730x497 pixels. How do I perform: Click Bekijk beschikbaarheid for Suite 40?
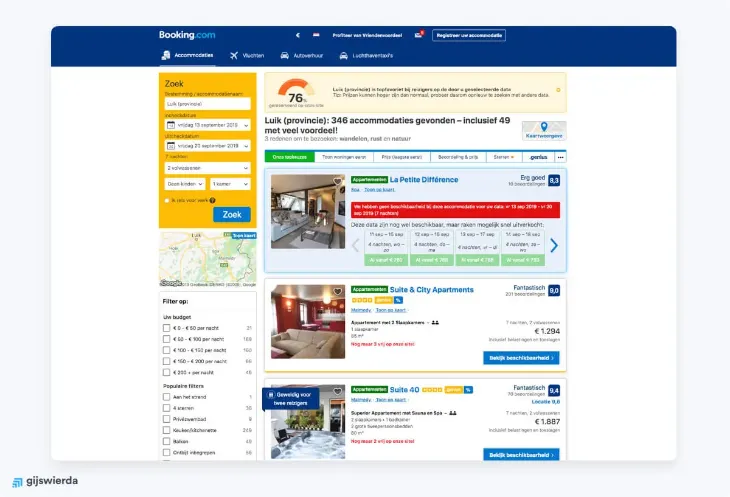coord(521,455)
